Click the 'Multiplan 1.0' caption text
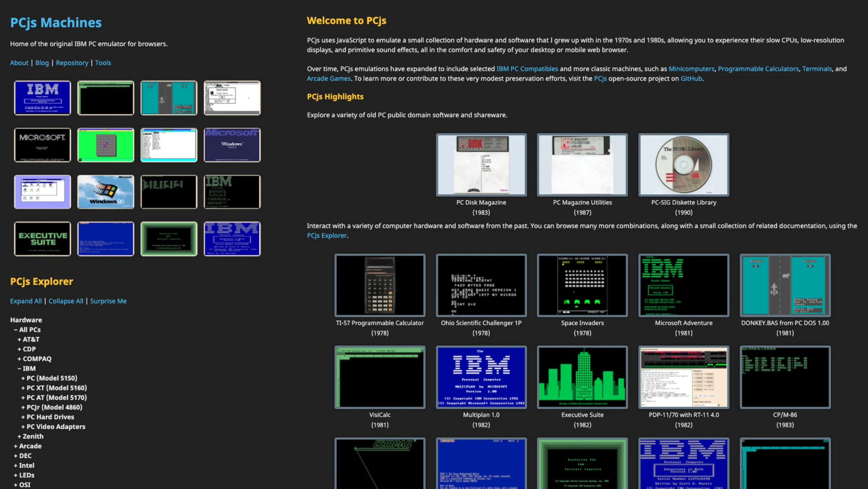This screenshot has height=489, width=868. pyautogui.click(x=481, y=415)
